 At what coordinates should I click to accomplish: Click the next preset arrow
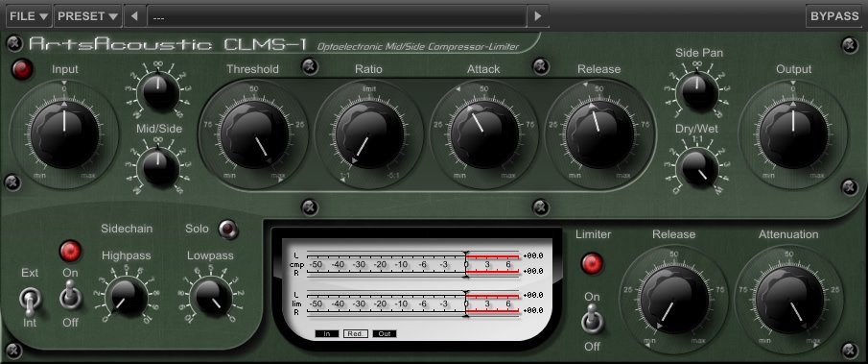pyautogui.click(x=537, y=16)
